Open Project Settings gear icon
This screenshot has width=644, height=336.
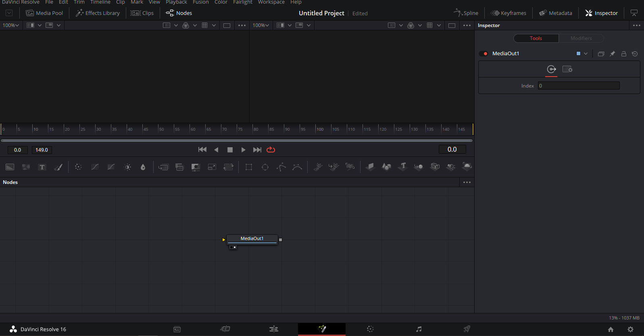pos(630,329)
